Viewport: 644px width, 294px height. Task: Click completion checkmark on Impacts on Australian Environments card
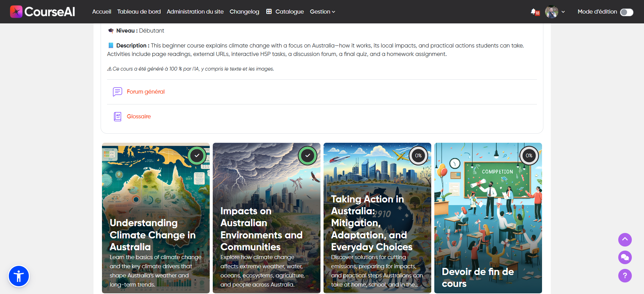click(307, 156)
